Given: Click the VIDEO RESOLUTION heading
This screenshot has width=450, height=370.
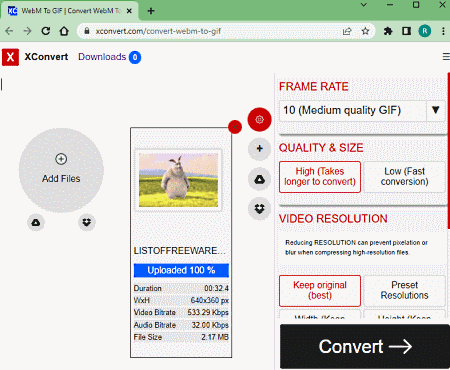Looking at the screenshot, I should pyautogui.click(x=333, y=219).
